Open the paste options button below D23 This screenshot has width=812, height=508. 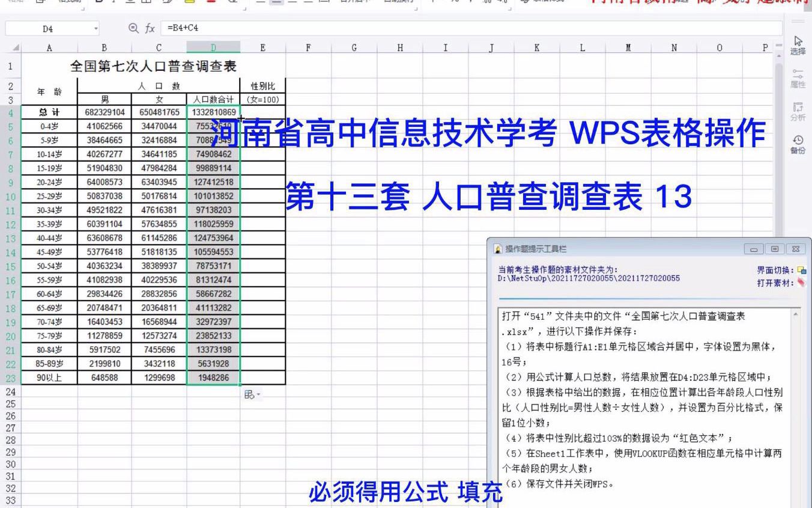pos(252,394)
